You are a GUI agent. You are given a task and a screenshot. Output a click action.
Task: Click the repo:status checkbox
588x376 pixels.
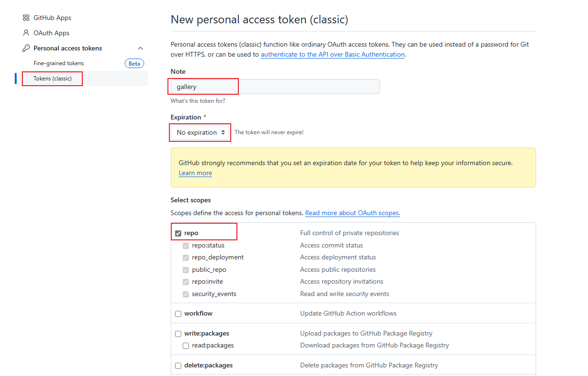click(x=186, y=246)
